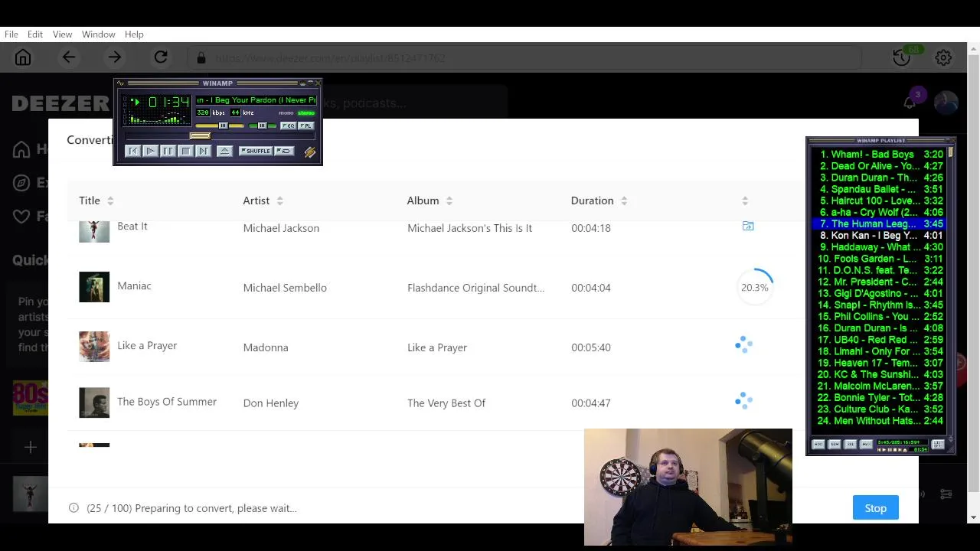
Task: Go to the home page icon
Action: [x=23, y=57]
